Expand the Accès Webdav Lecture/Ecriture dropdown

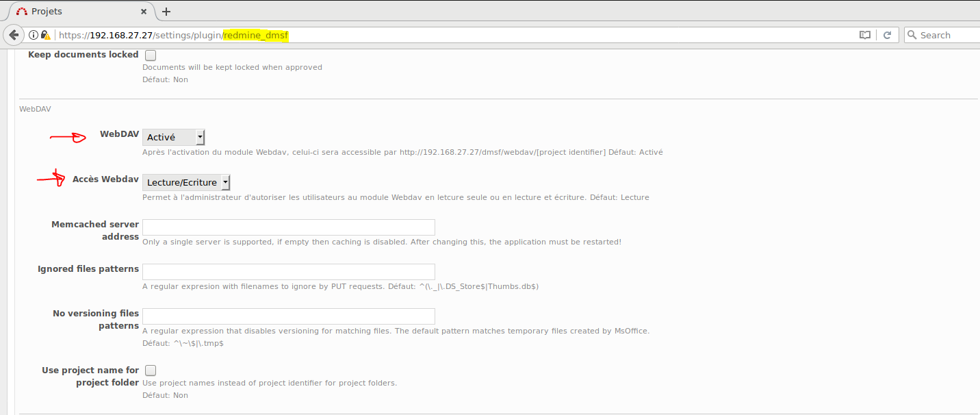coord(186,182)
